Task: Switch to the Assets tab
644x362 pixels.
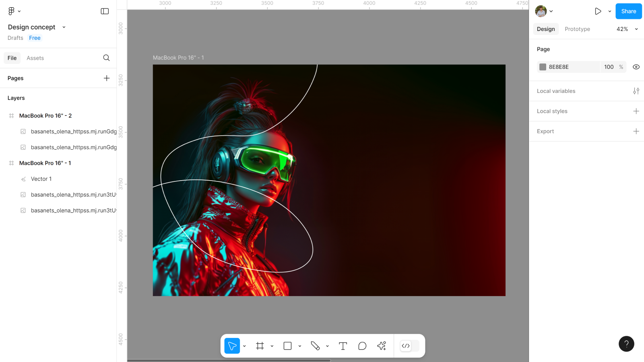Action: pos(35,58)
